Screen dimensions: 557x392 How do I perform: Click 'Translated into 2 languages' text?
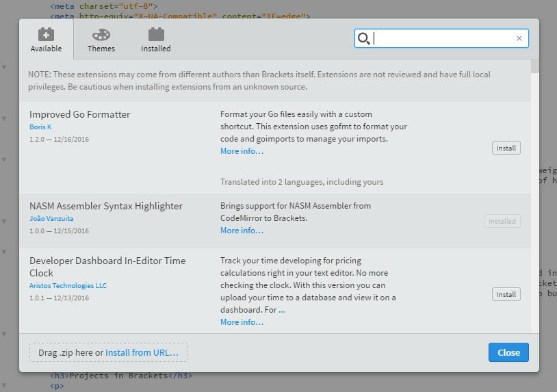(x=302, y=182)
